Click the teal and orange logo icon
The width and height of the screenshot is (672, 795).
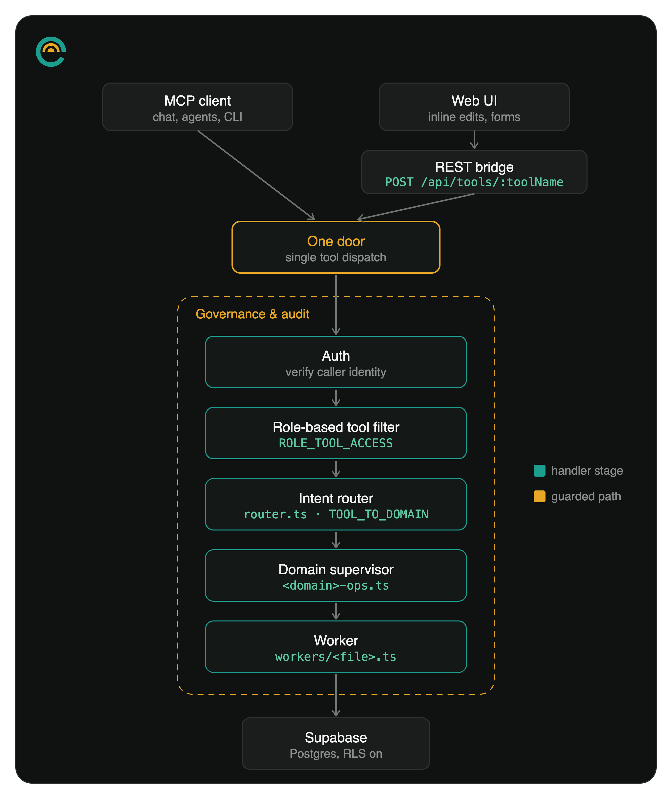(x=51, y=51)
